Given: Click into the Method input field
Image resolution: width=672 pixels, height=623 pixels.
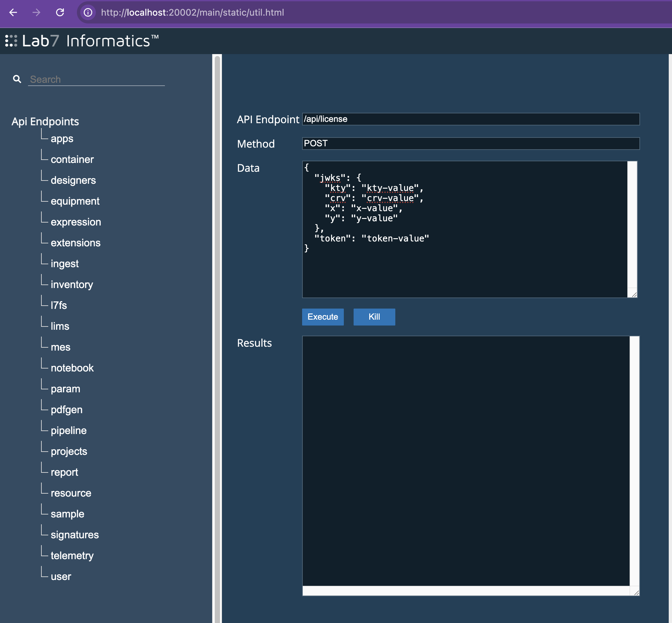Looking at the screenshot, I should click(x=470, y=143).
